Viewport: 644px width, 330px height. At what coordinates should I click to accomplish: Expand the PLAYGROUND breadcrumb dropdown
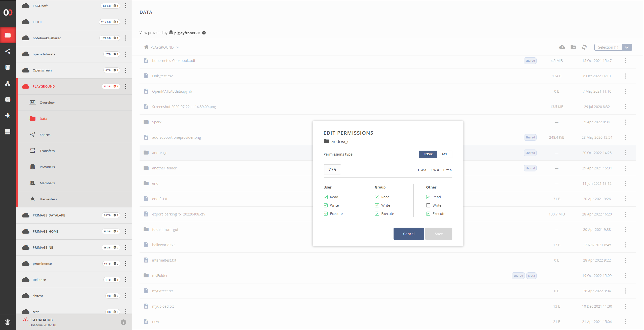click(177, 47)
